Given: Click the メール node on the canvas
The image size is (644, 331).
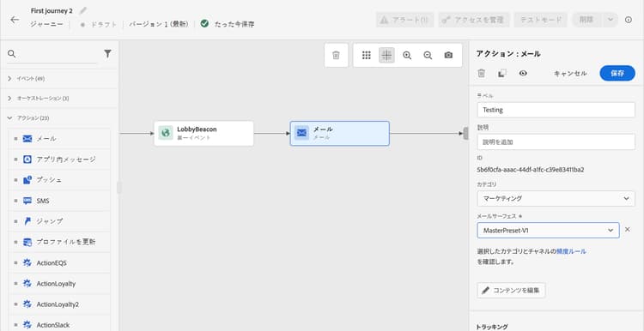Looking at the screenshot, I should (x=340, y=133).
